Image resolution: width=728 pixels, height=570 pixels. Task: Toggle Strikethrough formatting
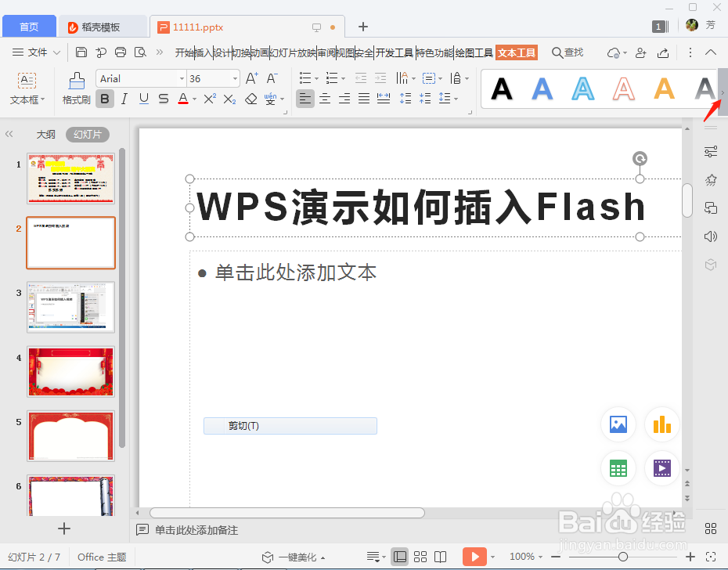pyautogui.click(x=164, y=99)
